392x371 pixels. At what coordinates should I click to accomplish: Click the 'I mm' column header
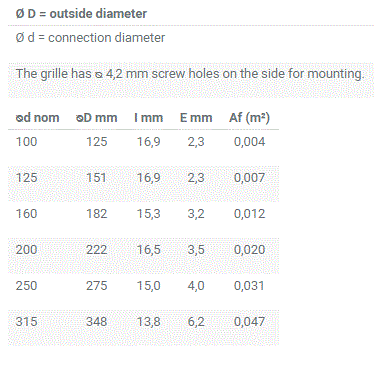click(x=148, y=117)
